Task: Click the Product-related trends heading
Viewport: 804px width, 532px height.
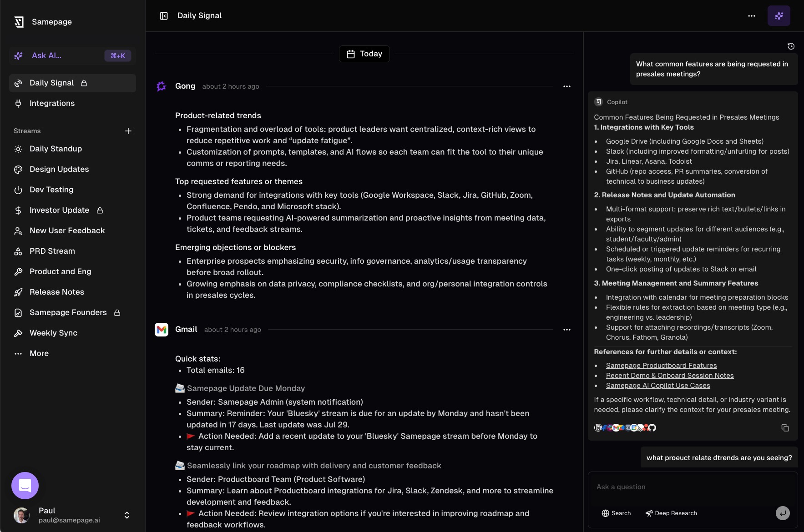Action: pos(218,115)
